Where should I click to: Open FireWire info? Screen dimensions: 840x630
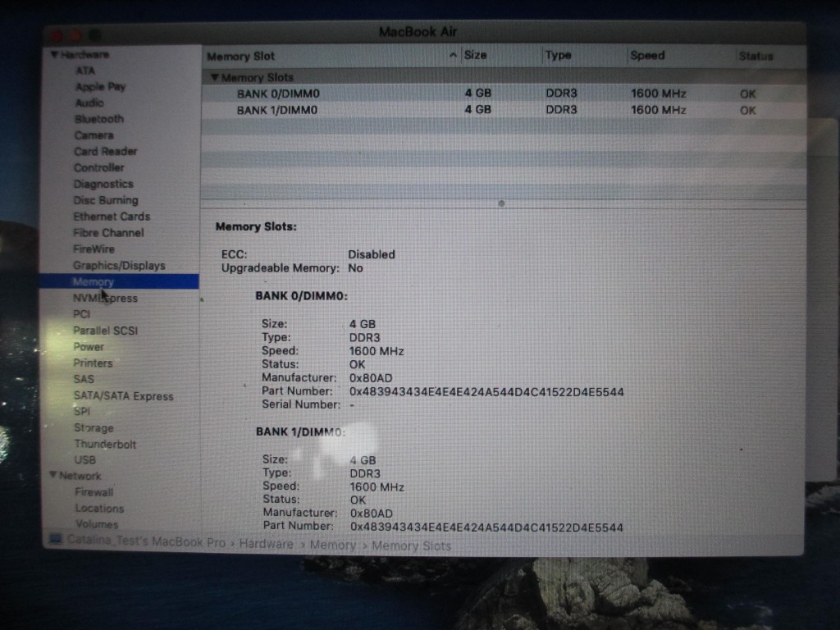click(94, 249)
